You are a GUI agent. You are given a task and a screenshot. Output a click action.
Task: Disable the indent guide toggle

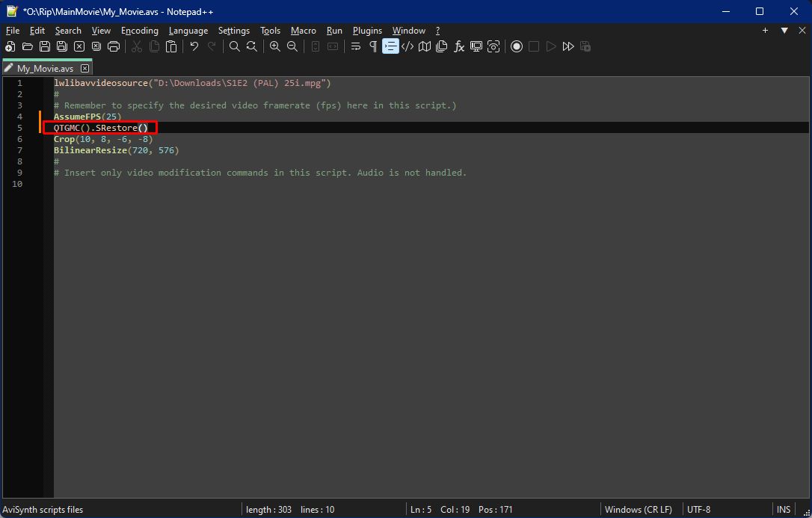pyautogui.click(x=390, y=46)
